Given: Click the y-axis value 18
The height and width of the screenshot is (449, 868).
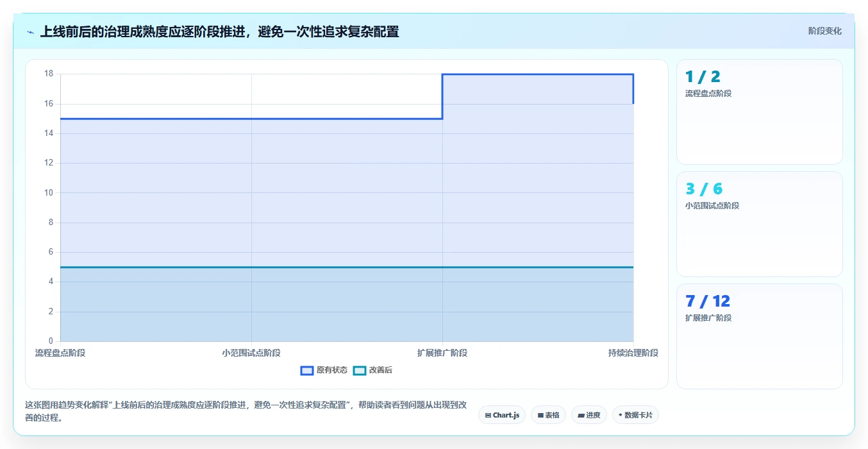Looking at the screenshot, I should click(49, 74).
